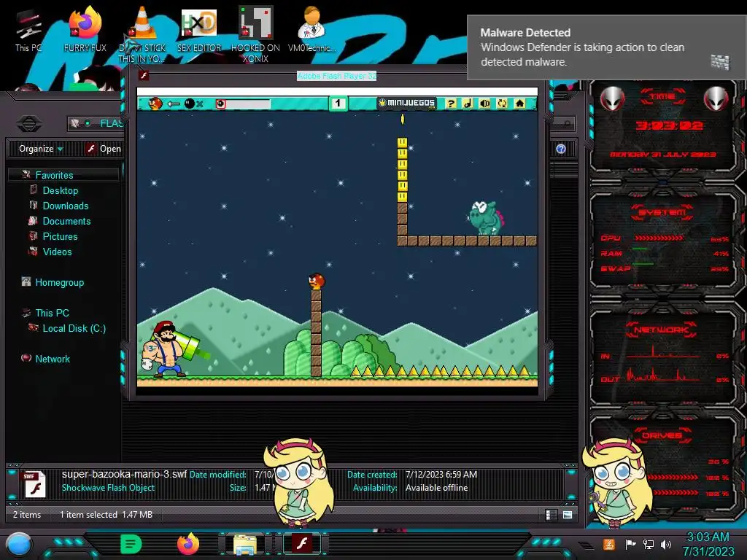Click the SWF file icon in details pane
This screenshot has height=560, width=747.
(34, 484)
